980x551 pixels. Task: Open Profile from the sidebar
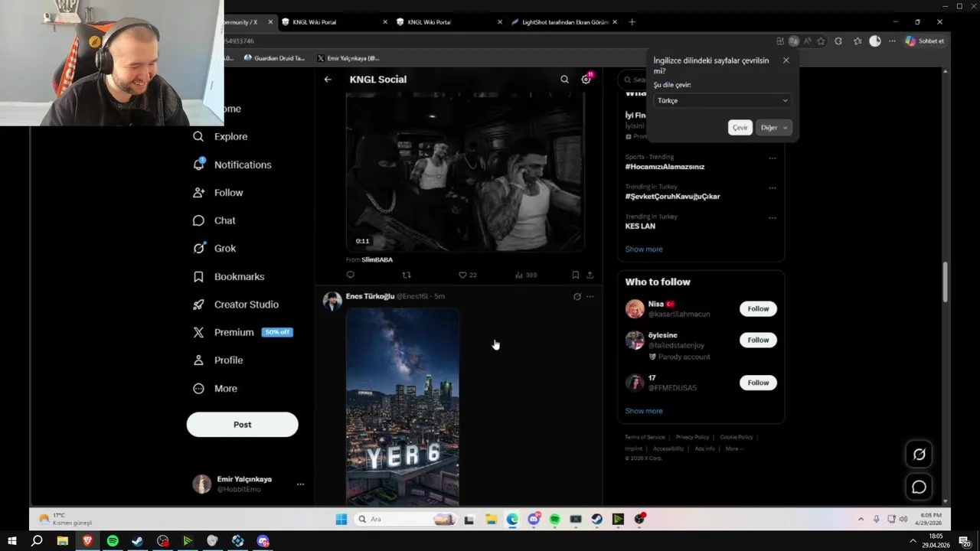click(218, 360)
